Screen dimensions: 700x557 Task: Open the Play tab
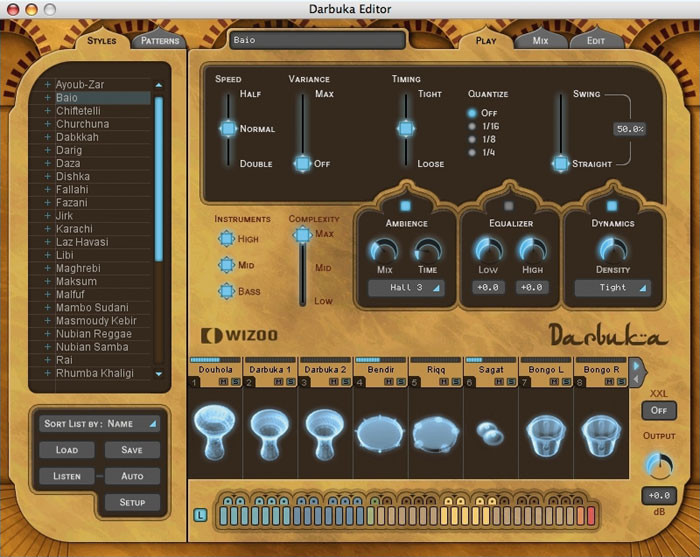pyautogui.click(x=486, y=41)
